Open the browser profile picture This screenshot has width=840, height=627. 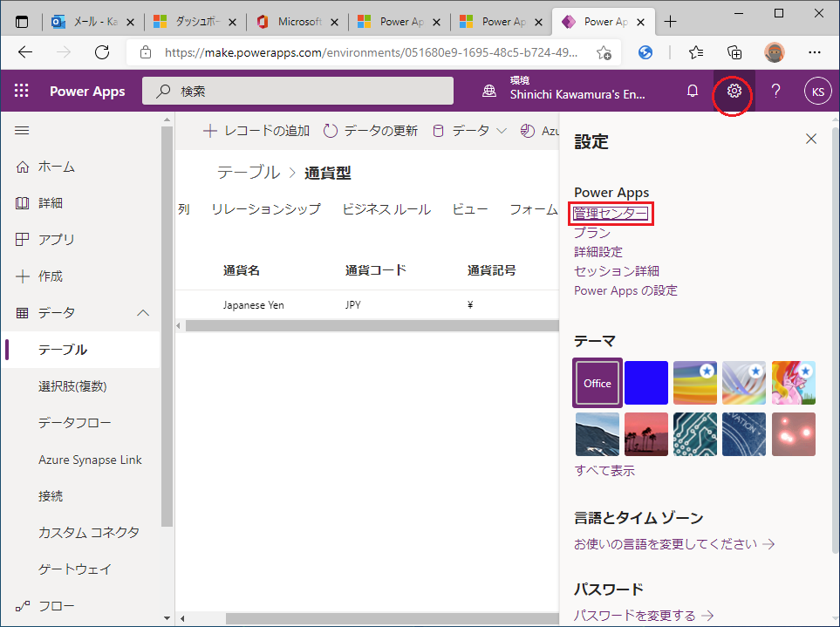pos(774,52)
